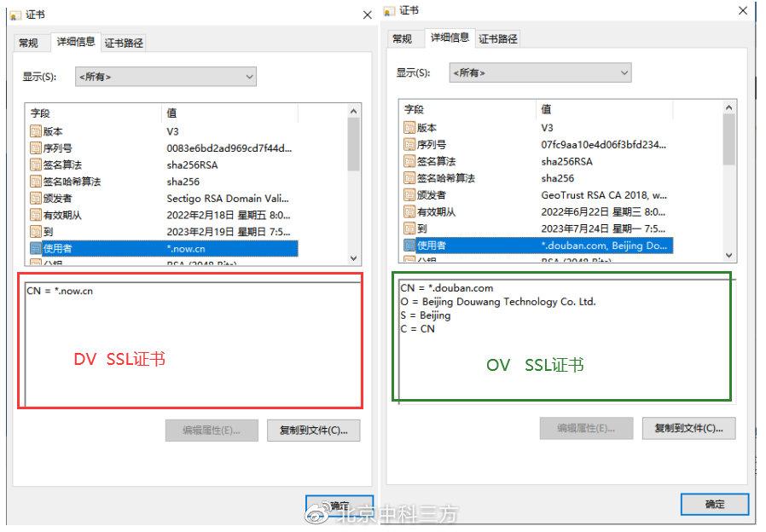Select value 0083e6bd2ad969cd7f44d... in left list

point(229,147)
